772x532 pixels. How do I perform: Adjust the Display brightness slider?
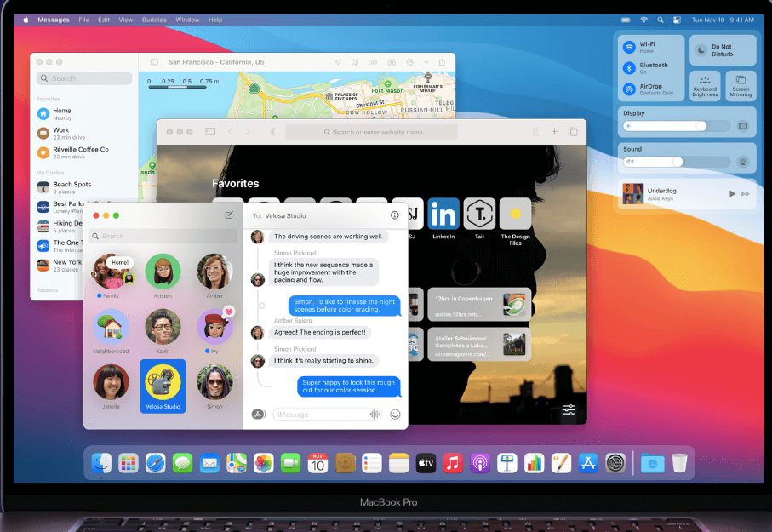677,126
